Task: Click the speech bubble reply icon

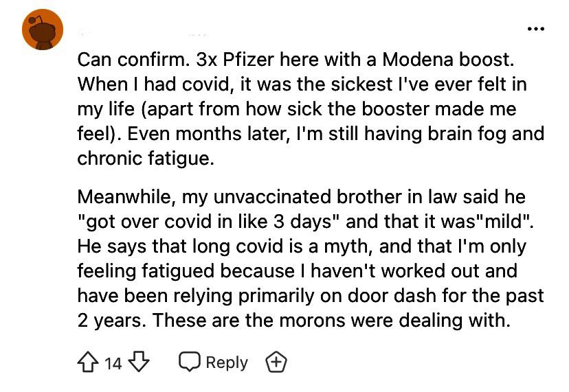Action: point(189,362)
